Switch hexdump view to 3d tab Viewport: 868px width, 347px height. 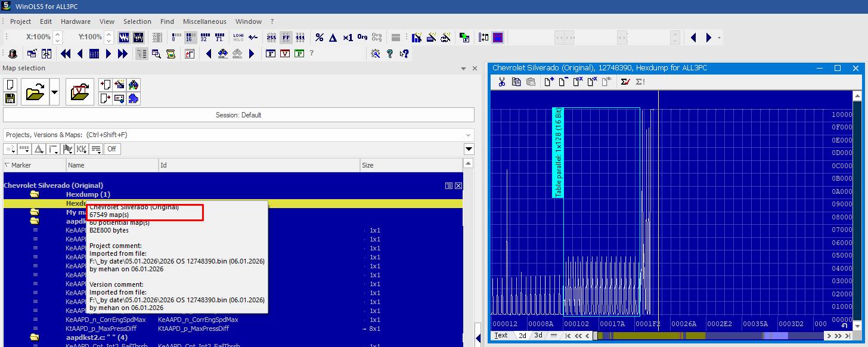coord(538,336)
